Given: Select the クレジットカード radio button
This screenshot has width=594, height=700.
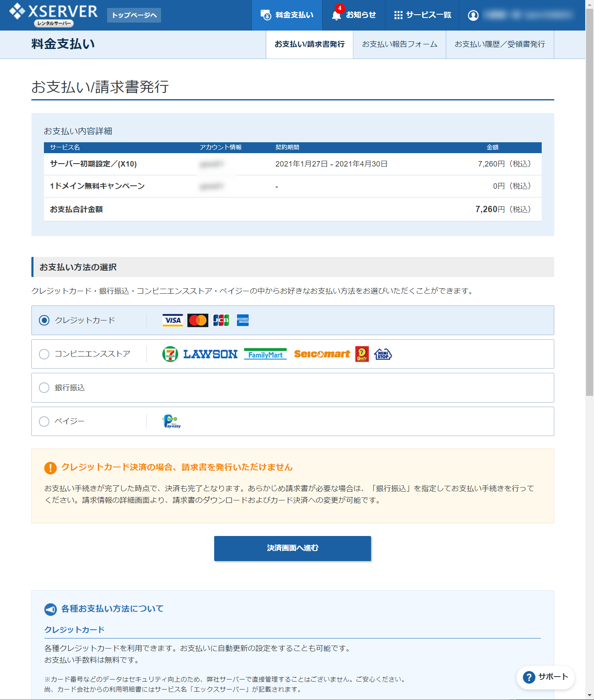Looking at the screenshot, I should (44, 321).
